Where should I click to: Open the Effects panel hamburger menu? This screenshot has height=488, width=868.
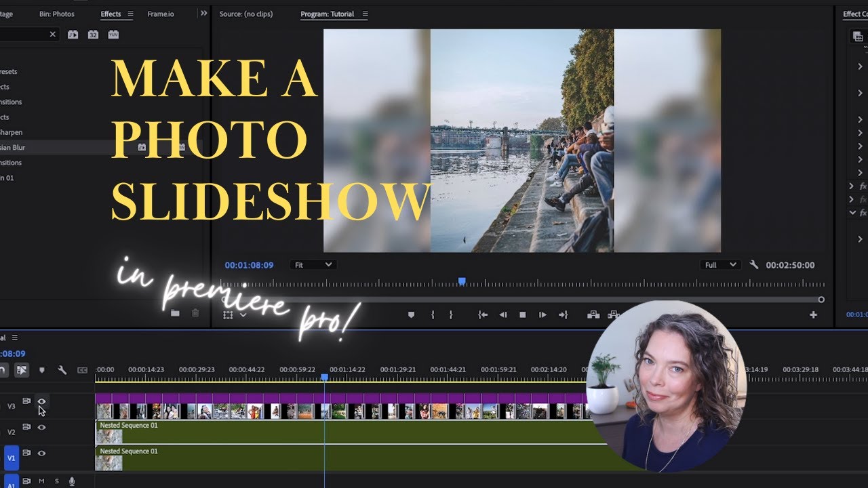(130, 14)
